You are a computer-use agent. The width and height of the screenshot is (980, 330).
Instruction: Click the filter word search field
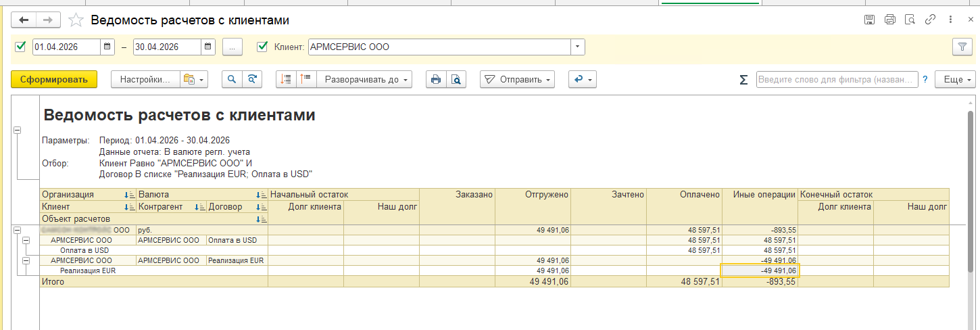(x=837, y=80)
